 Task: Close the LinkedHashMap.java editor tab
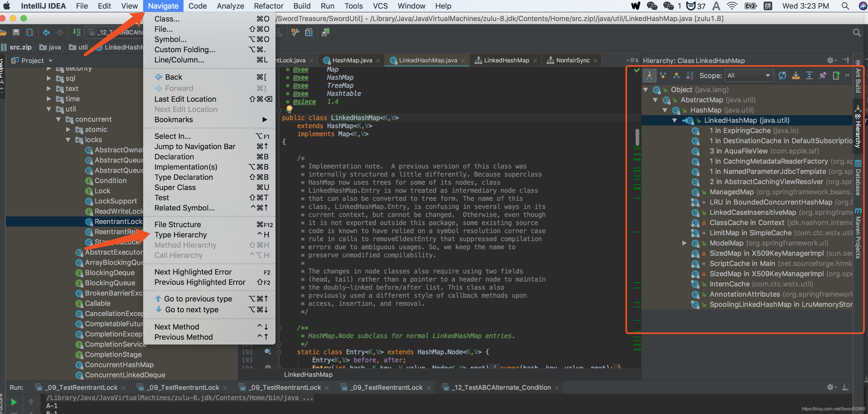coord(463,60)
